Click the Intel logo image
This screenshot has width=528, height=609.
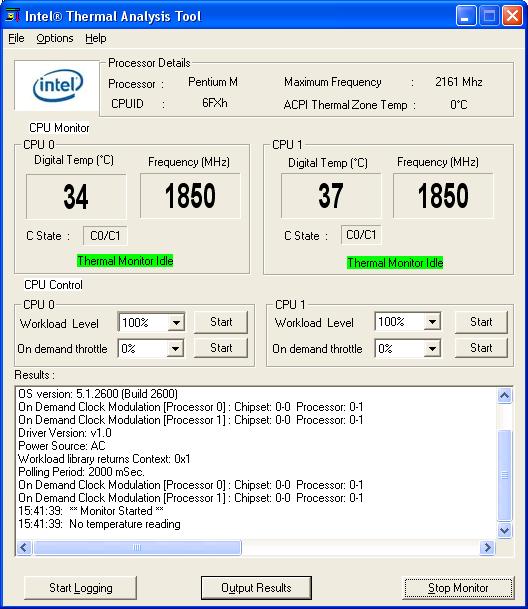tap(57, 86)
